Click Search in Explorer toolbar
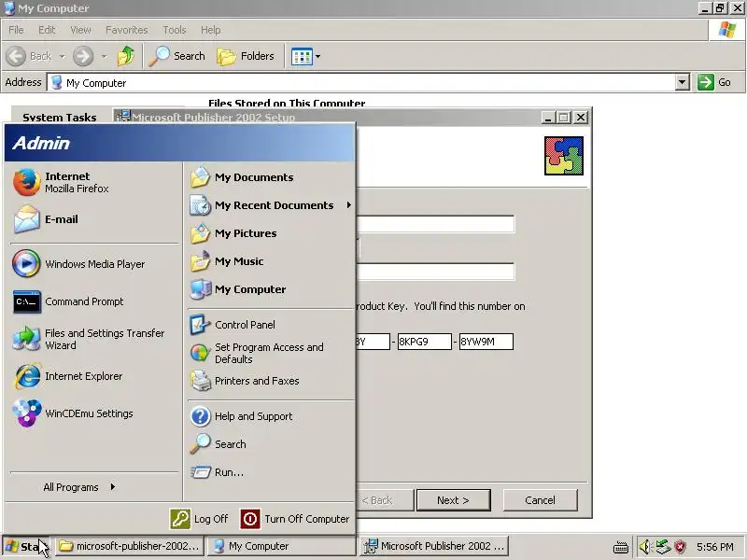 coord(177,56)
